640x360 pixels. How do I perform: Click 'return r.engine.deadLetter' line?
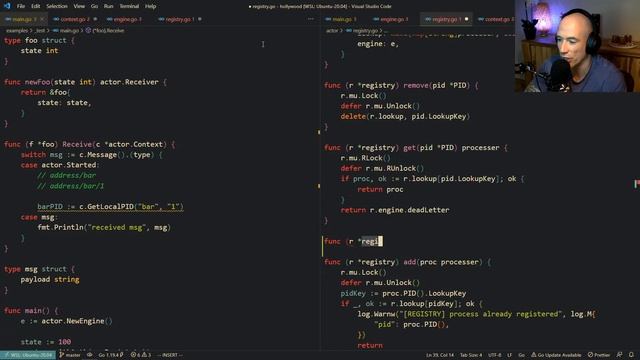coord(395,210)
